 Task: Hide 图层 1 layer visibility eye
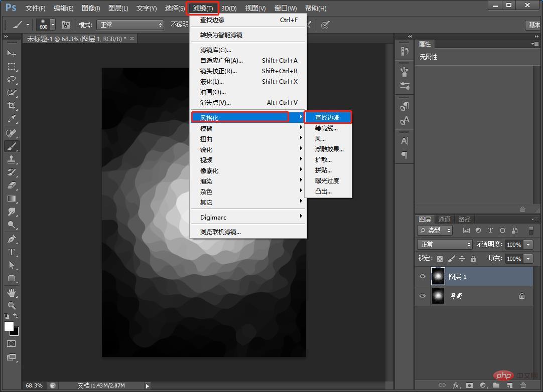[x=423, y=276]
